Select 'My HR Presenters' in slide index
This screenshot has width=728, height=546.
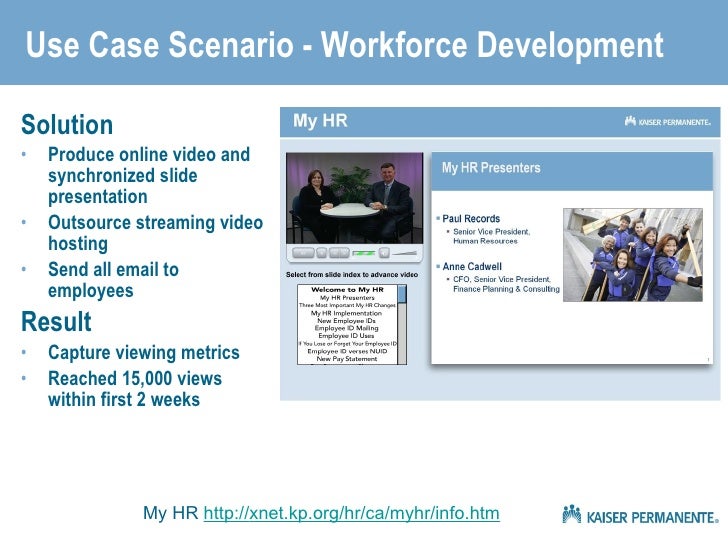[x=347, y=297]
